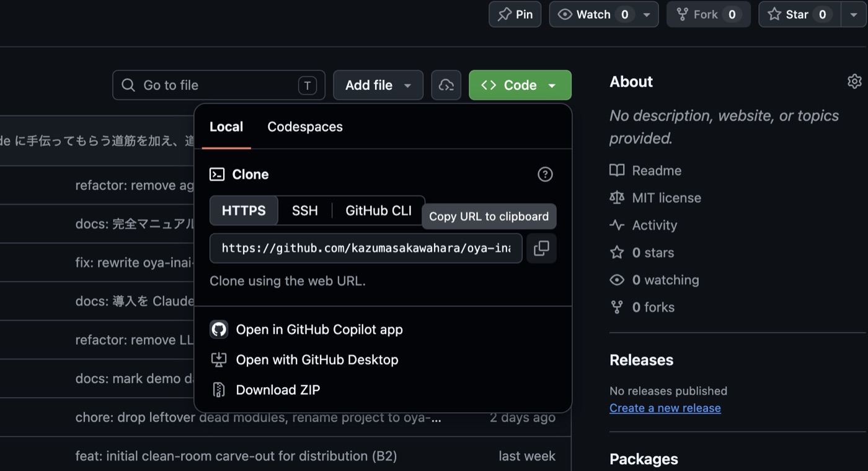Open the Packages heading link

coord(644,459)
